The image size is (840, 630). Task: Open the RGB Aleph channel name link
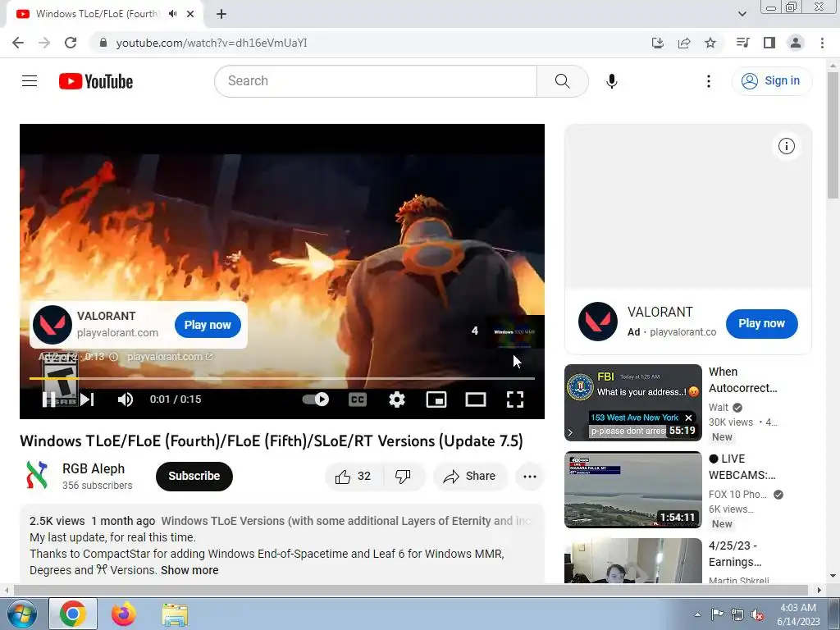[x=94, y=468]
